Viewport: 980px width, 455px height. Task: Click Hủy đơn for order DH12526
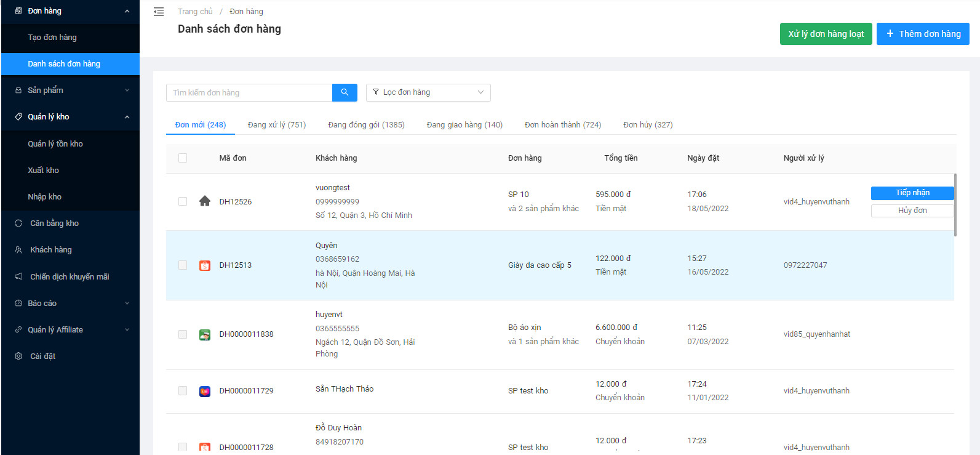[912, 211]
